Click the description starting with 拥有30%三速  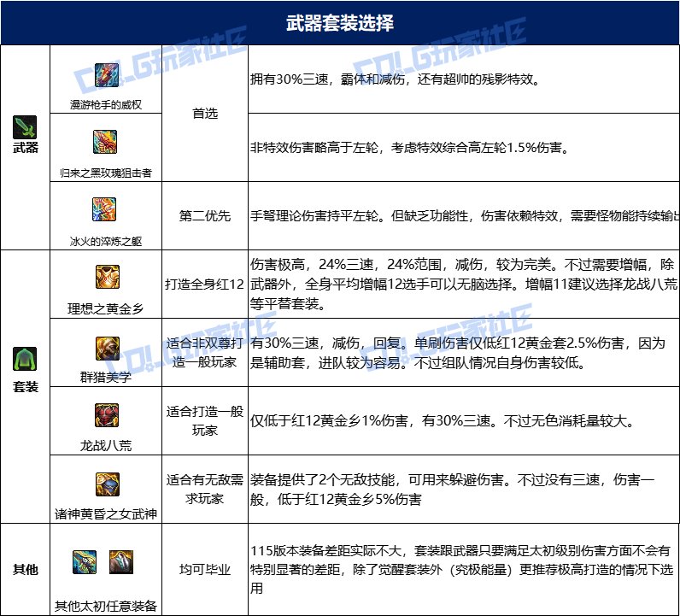(395, 82)
